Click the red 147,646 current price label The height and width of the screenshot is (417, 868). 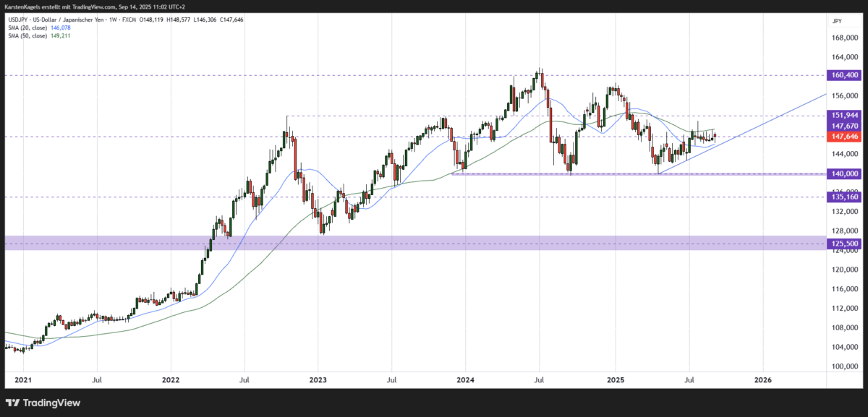(843, 135)
